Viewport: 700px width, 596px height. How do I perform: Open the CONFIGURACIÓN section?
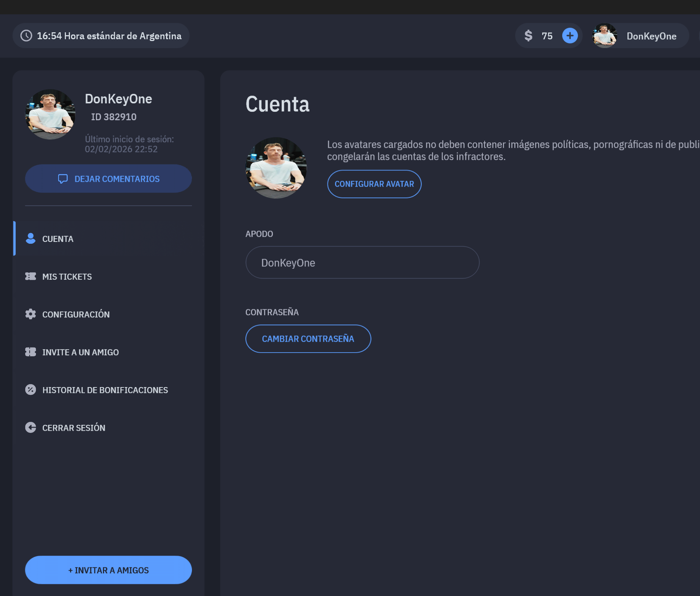76,314
